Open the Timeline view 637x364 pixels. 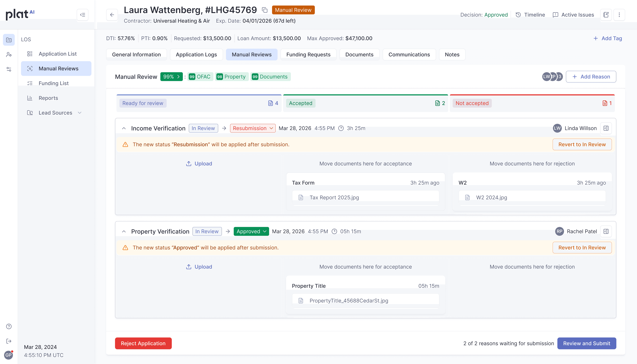pos(530,15)
